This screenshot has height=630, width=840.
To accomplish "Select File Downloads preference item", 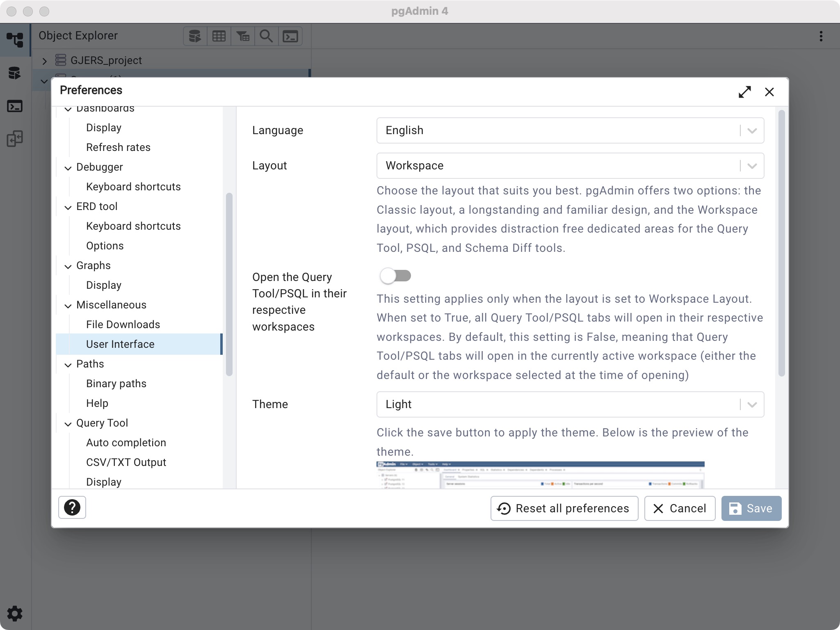I will pos(123,324).
